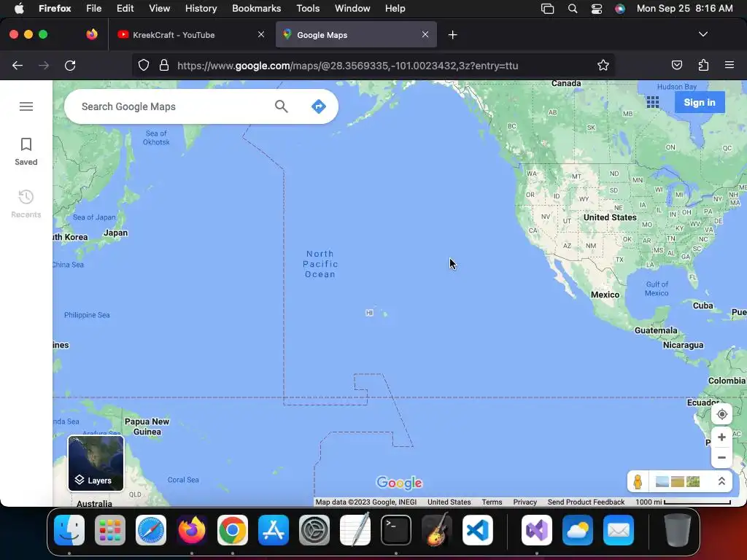The height and width of the screenshot is (560, 747).
Task: Open the History menu
Action: tap(201, 9)
